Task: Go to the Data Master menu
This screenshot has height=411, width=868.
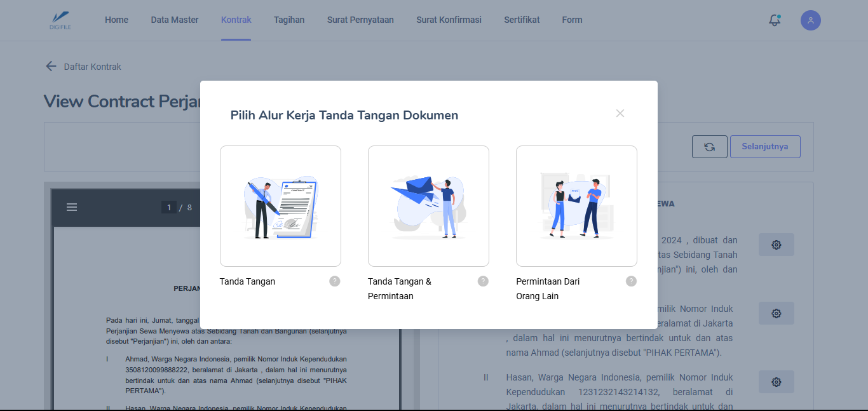Action: click(x=175, y=20)
